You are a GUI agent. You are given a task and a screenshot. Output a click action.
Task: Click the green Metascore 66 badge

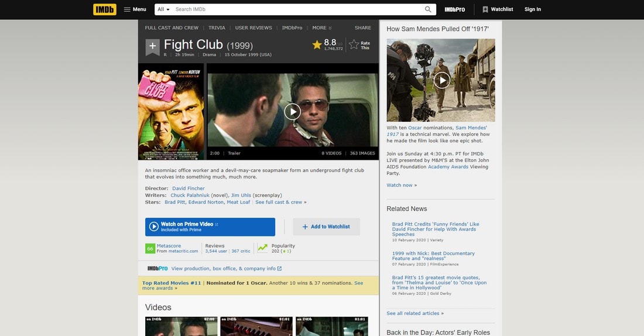click(150, 249)
